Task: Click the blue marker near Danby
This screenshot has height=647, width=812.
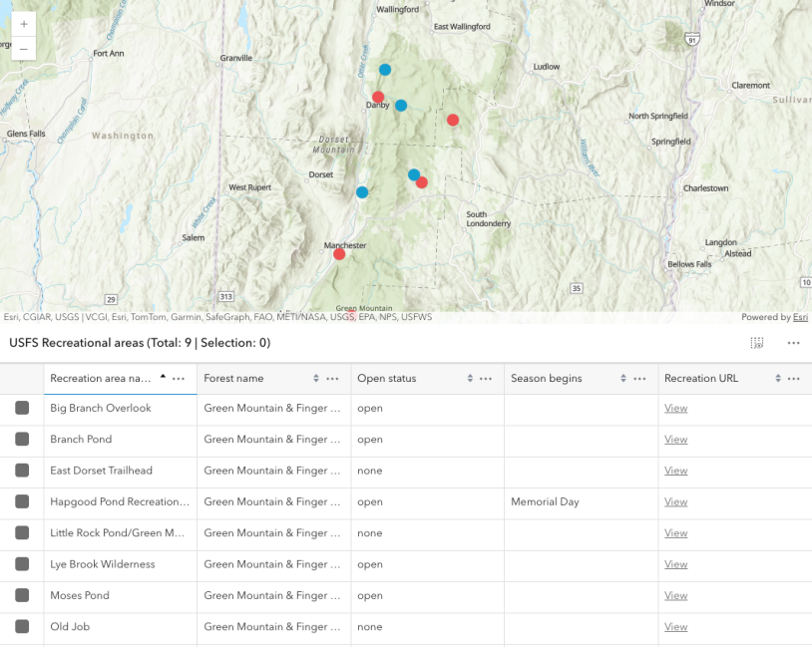Action: pos(400,104)
